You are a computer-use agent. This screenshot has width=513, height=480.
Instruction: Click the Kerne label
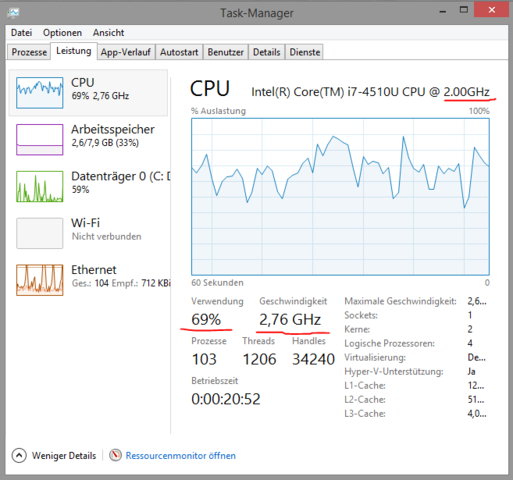(357, 329)
